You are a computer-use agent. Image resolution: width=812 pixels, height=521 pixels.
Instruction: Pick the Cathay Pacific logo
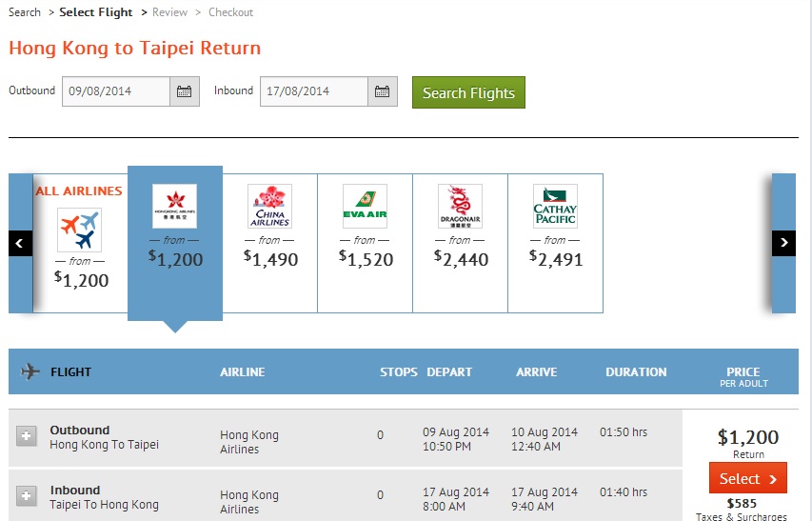[x=555, y=206]
